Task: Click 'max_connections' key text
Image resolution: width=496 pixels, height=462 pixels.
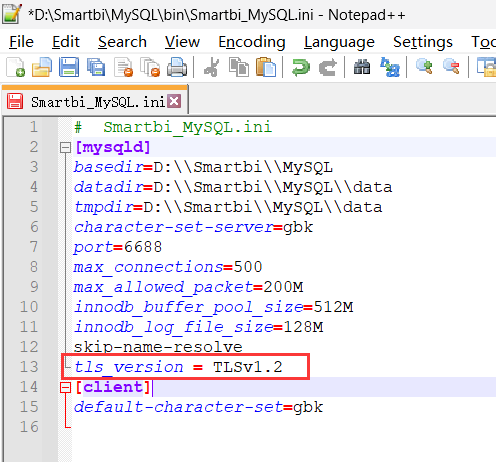Action: coord(148,267)
